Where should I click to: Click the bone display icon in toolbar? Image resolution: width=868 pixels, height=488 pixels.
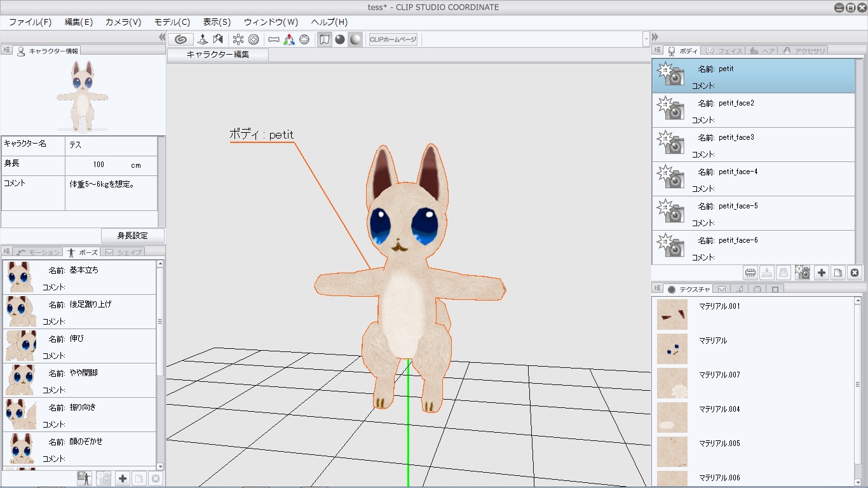pos(274,39)
